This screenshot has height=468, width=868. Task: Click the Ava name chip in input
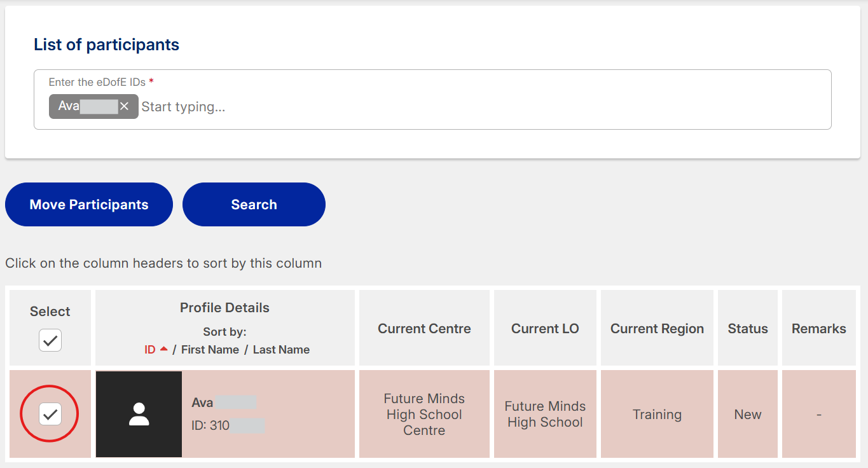click(x=93, y=106)
